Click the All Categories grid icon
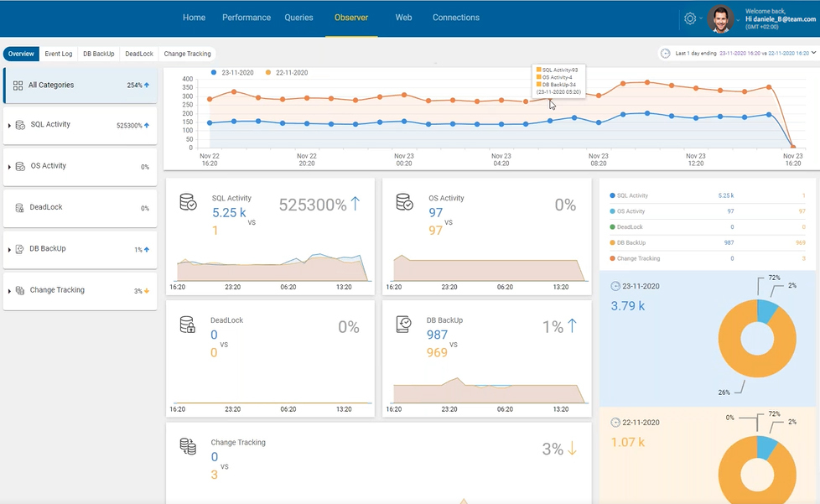Image resolution: width=820 pixels, height=504 pixels. [18, 86]
